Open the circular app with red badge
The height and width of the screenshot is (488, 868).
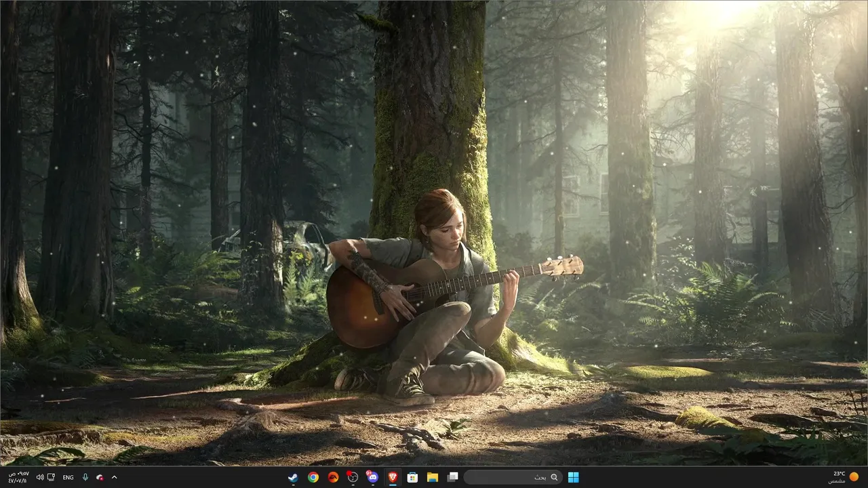(353, 477)
